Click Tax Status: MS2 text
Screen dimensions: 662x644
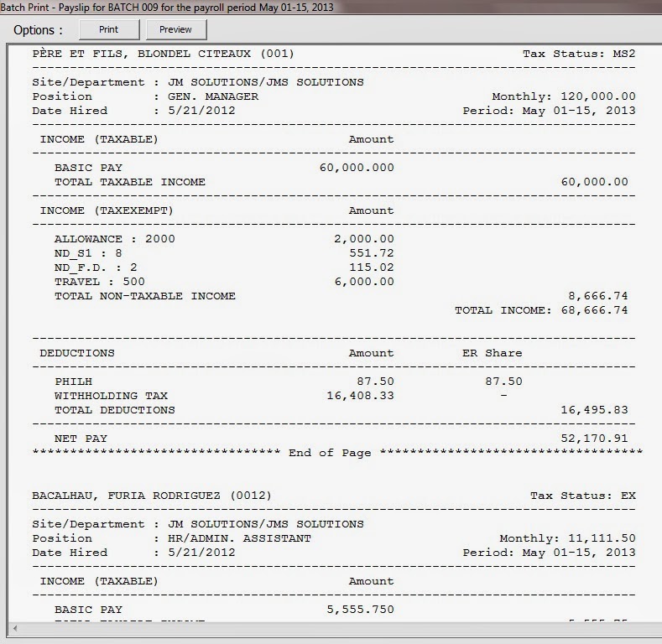click(x=579, y=54)
